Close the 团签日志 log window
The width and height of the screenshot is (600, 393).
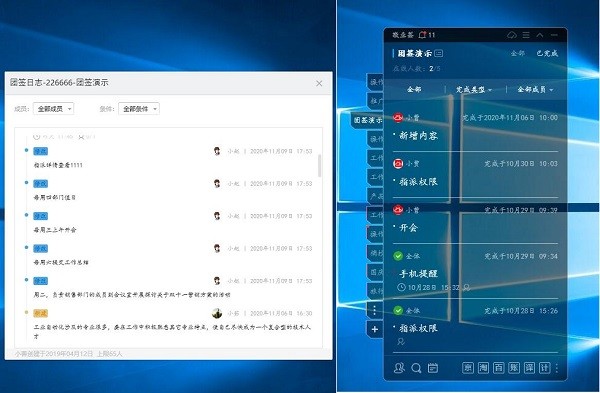[x=319, y=83]
